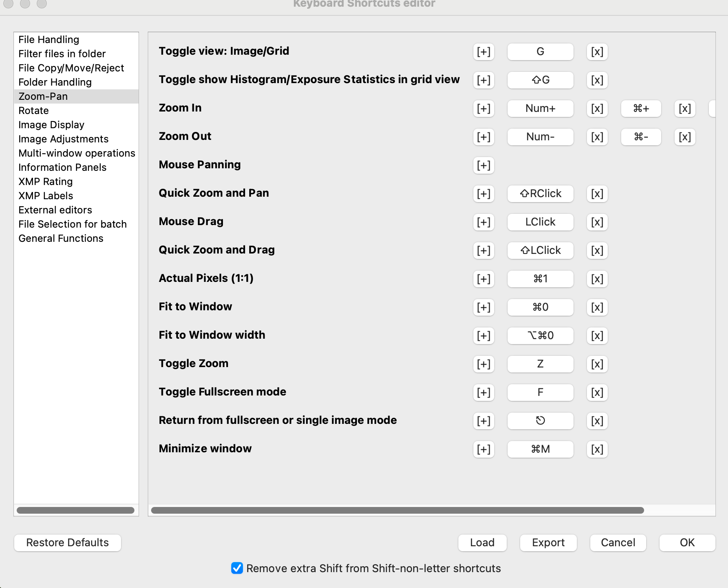Delete the Num- shortcut for Zoom Out
Screen dimensions: 728x588
point(597,137)
